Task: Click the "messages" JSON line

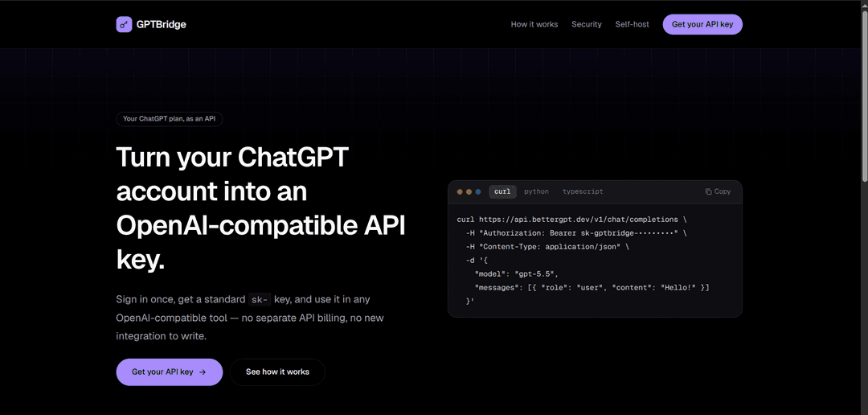Action: point(592,288)
